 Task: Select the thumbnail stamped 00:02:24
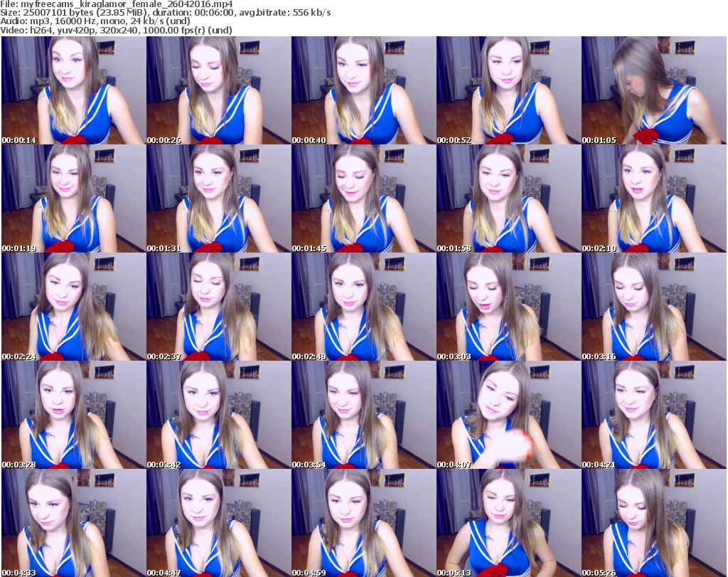point(73,307)
